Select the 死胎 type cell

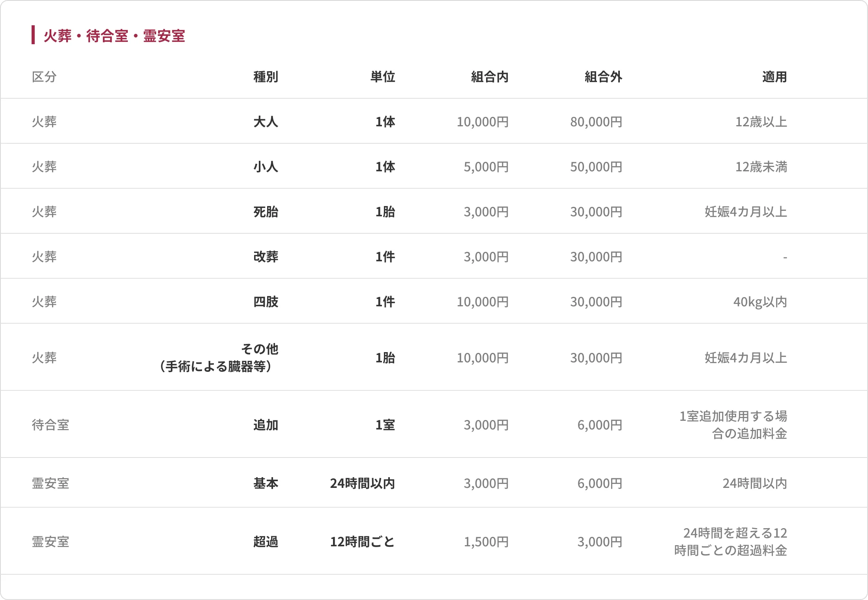point(266,212)
